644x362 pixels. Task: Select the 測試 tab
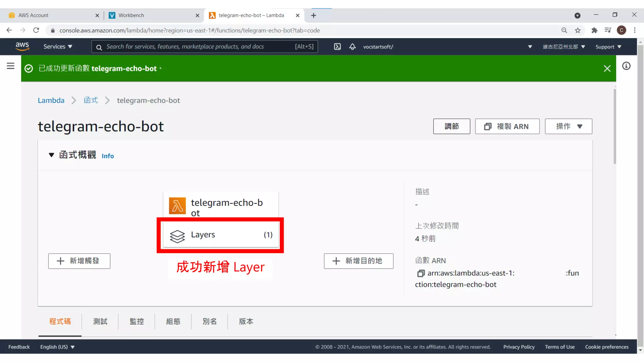coord(100,321)
